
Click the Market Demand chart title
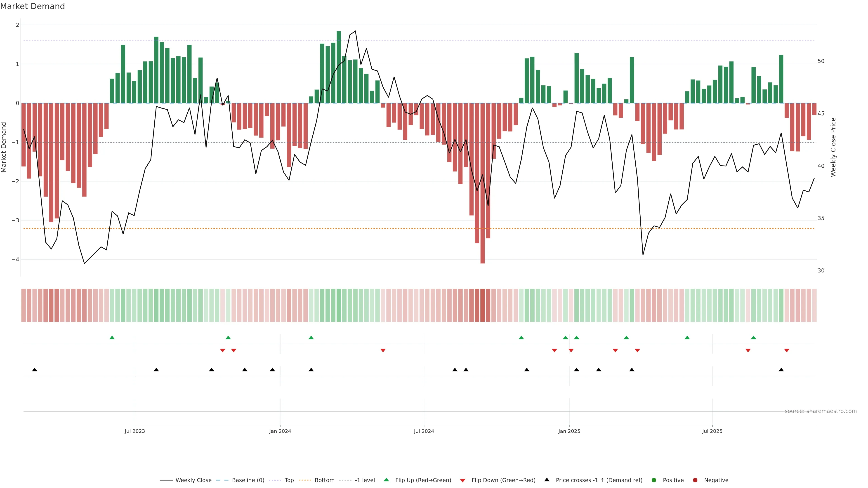pyautogui.click(x=32, y=6)
